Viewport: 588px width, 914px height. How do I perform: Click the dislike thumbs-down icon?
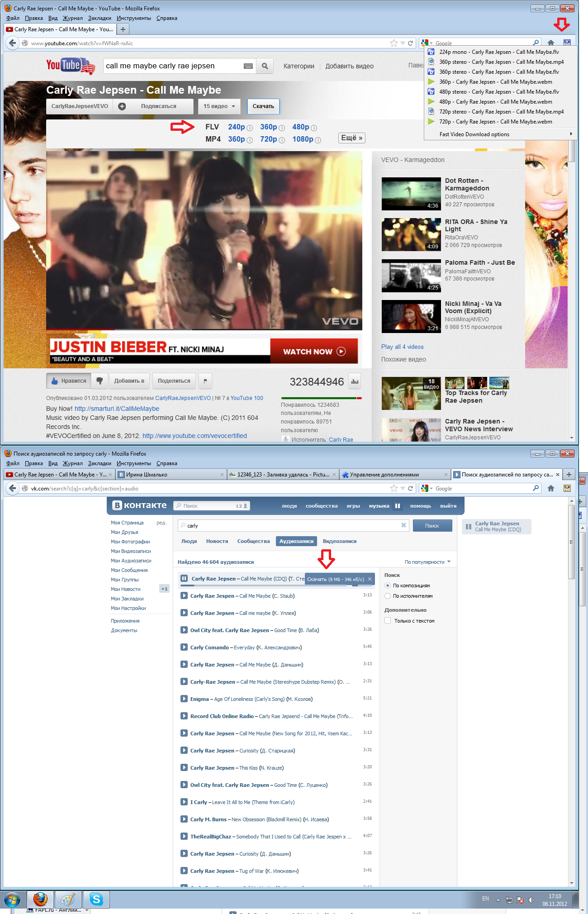(100, 381)
